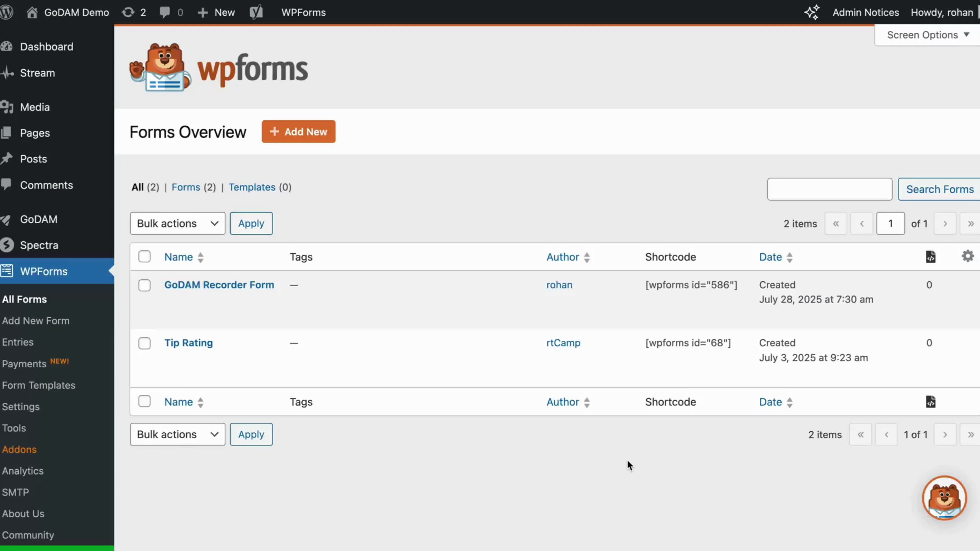Image resolution: width=980 pixels, height=551 pixels.
Task: Select all forms with the header checkbox
Action: [x=144, y=257]
